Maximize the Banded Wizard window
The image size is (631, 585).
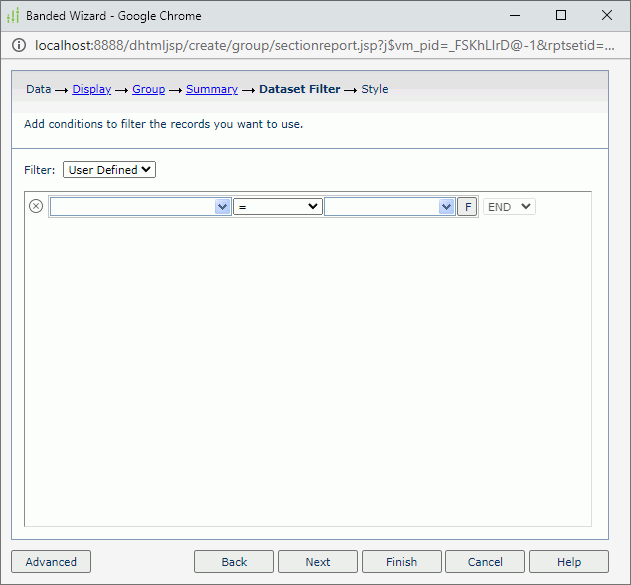tap(561, 16)
